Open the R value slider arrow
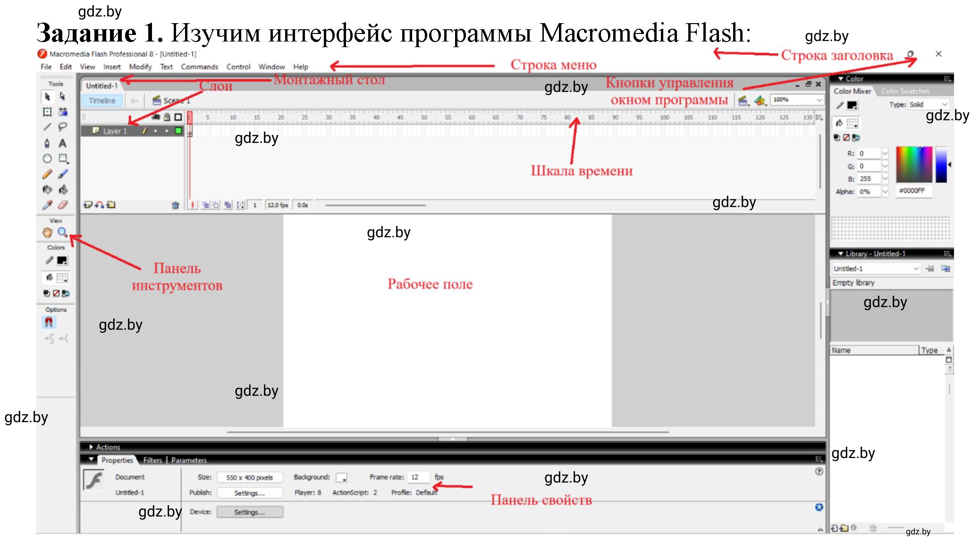 (x=885, y=153)
